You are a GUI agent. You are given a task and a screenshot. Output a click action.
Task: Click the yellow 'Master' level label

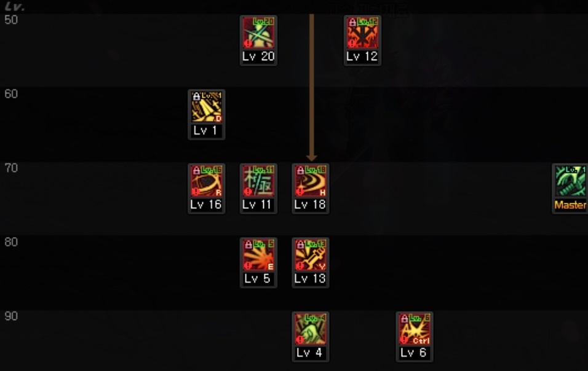point(570,205)
